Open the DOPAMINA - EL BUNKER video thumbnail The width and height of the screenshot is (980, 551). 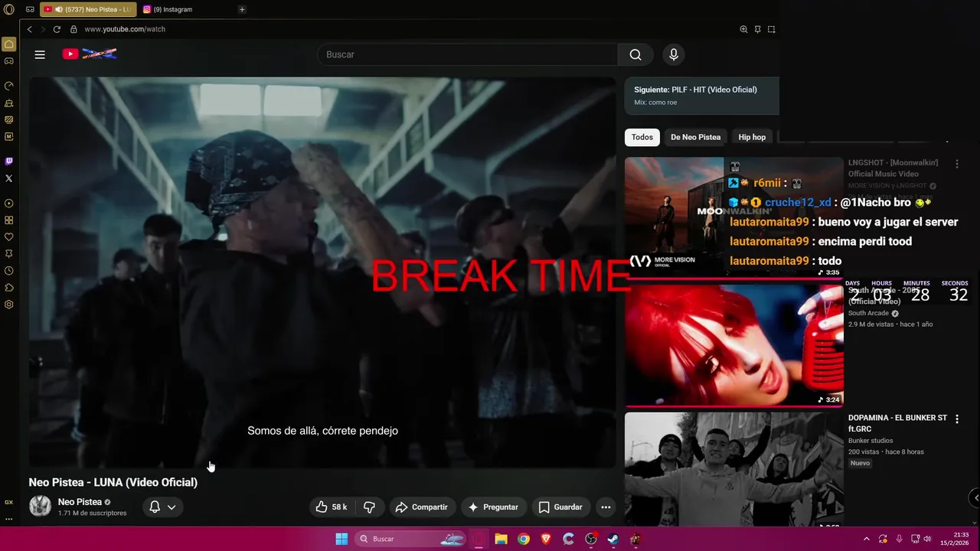click(734, 469)
